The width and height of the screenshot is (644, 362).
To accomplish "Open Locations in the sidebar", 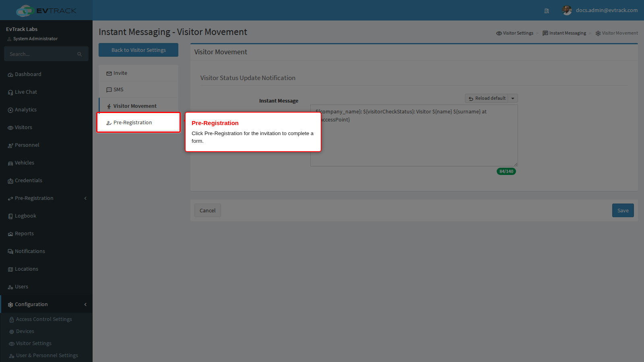I will point(46,269).
